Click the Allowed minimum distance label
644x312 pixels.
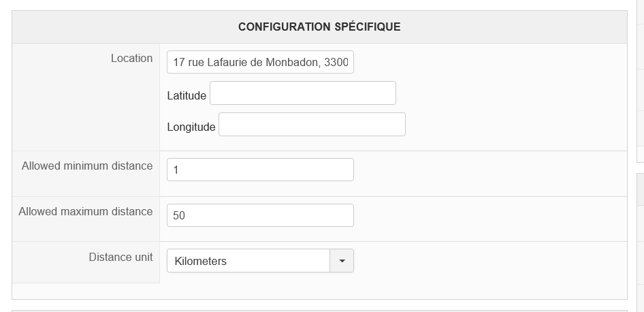coord(87,166)
